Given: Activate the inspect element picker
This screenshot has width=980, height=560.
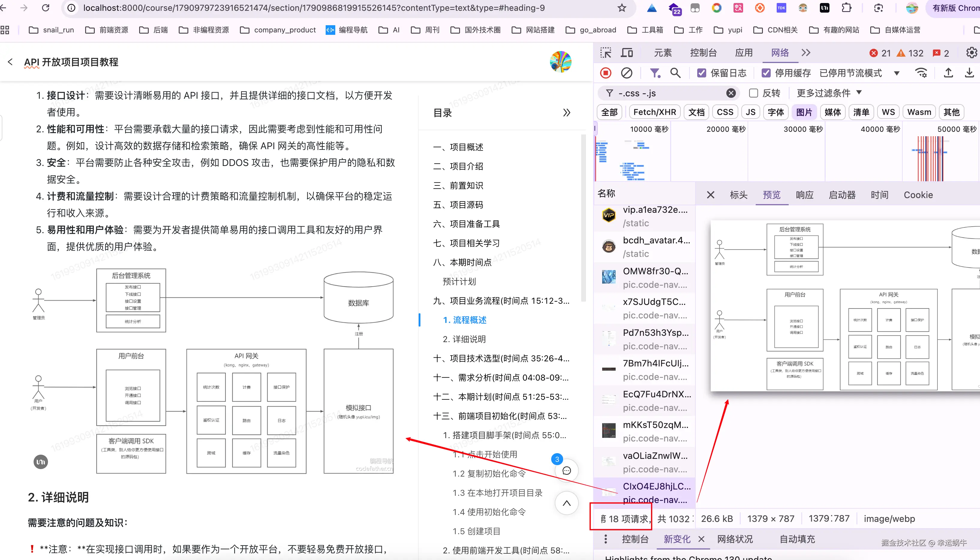Looking at the screenshot, I should pos(606,53).
